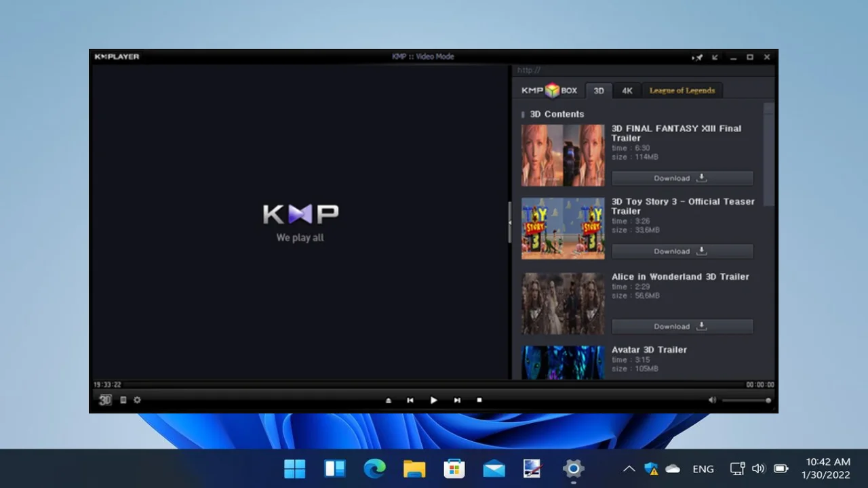Open the ENG language switcher

coord(703,469)
